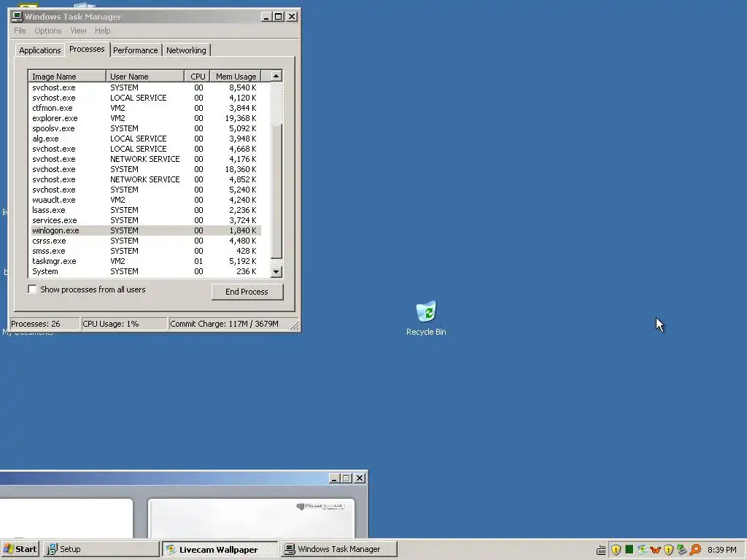Screen dimensions: 747x560
Task: Click the Livecam Wallpaper tray icon beside butterfly
Action: click(642, 550)
